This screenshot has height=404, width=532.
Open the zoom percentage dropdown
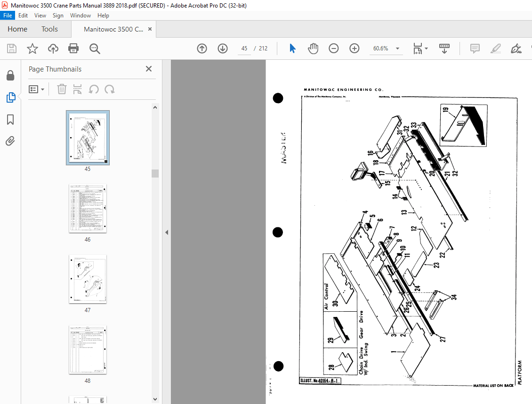point(397,48)
